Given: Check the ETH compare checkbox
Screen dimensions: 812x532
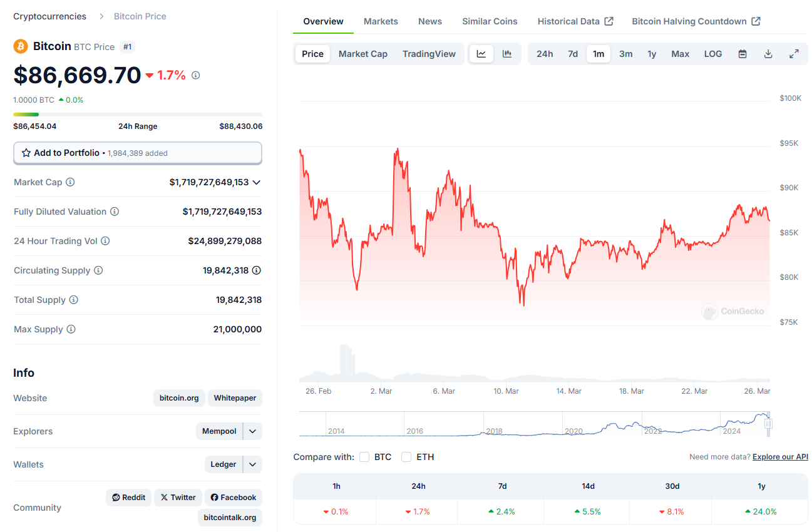Looking at the screenshot, I should click(x=406, y=457).
